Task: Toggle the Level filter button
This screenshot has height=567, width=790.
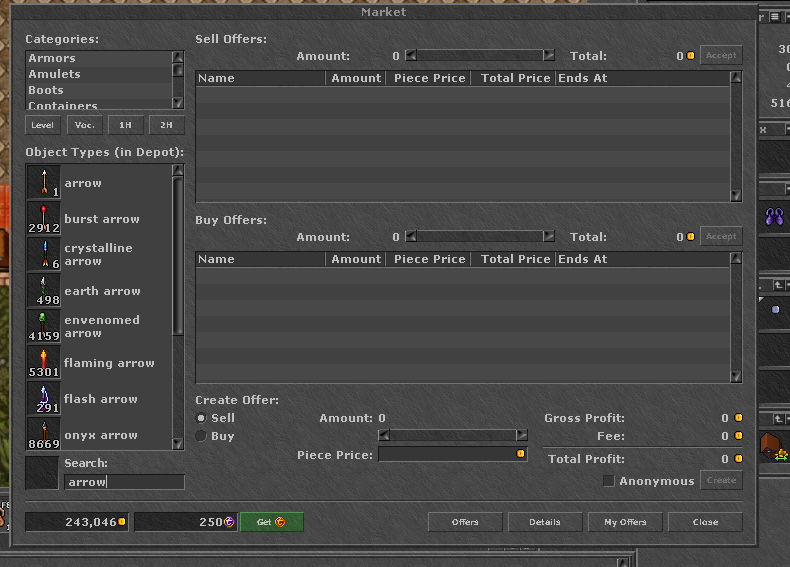Action: (42, 125)
